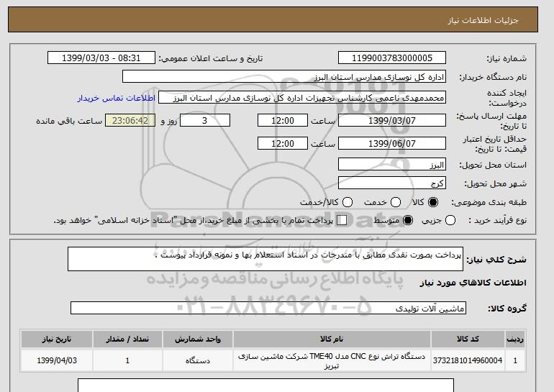The height and width of the screenshot is (392, 554).
Task: Click the delivery province field البرز
Action: 392,164
